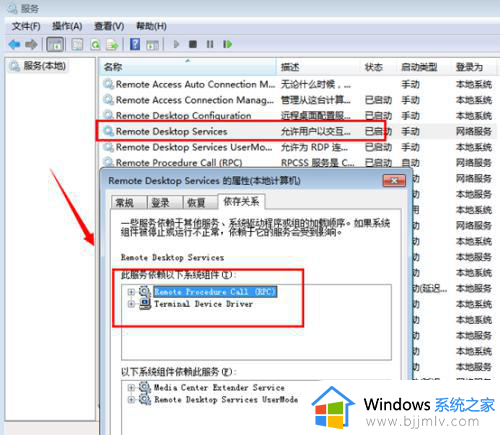Select Remote Procedure Call (RPC) in dependency tree
The width and height of the screenshot is (500, 435).
[215, 292]
